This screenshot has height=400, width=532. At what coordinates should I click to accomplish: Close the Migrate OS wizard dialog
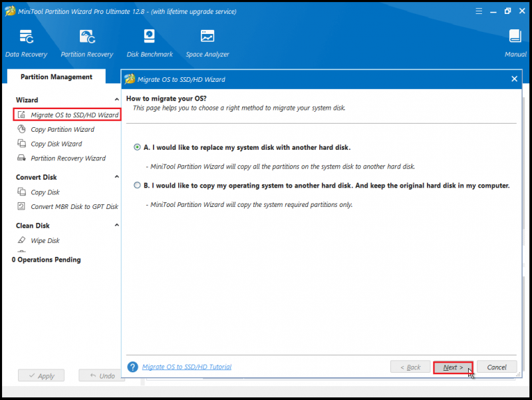point(514,79)
